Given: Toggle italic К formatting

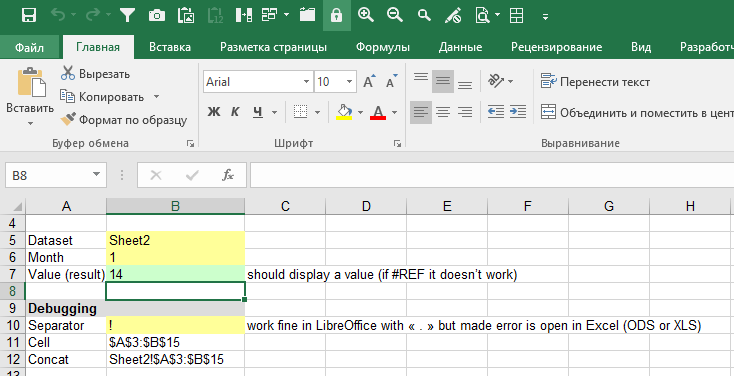Looking at the screenshot, I should [x=235, y=112].
